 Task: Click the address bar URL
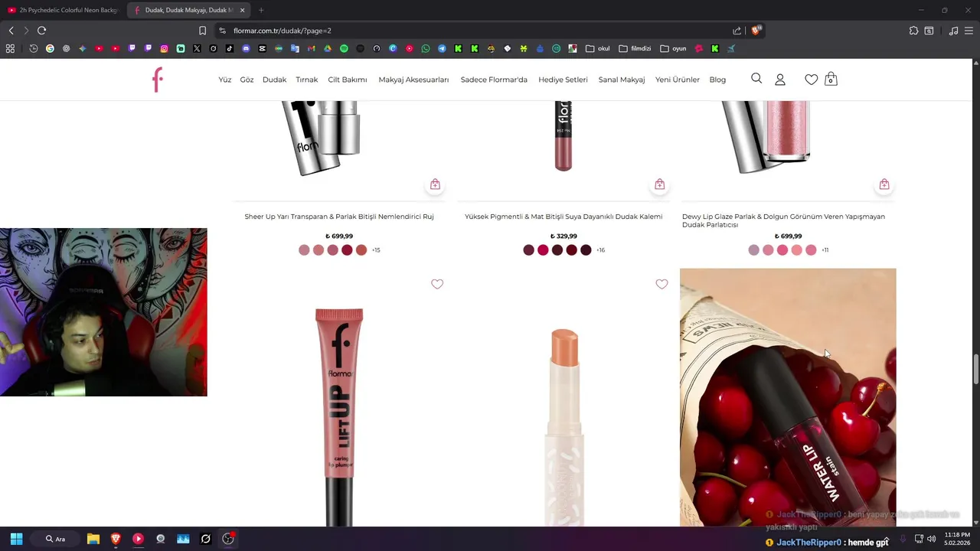point(283,31)
